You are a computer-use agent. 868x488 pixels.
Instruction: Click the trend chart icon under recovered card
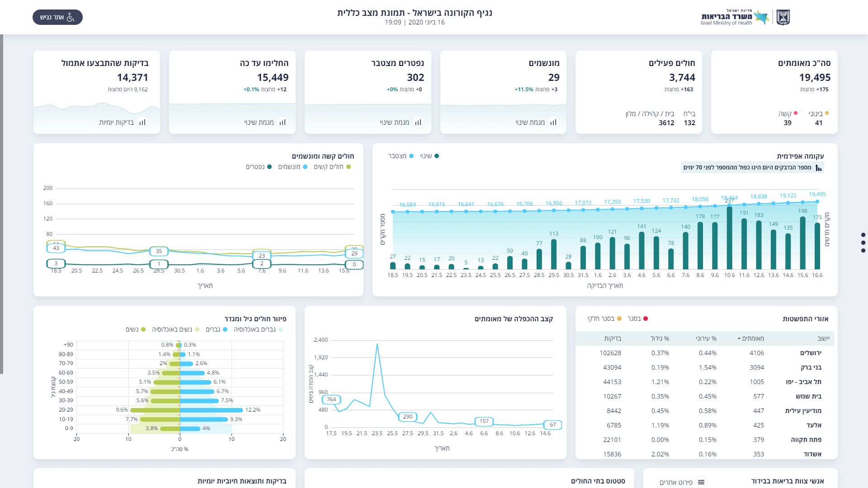283,122
